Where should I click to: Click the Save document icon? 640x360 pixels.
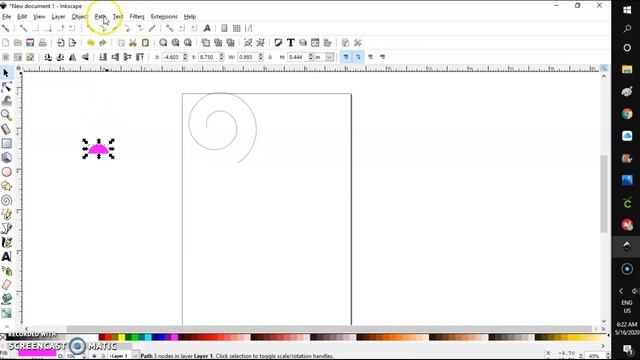tap(30, 42)
